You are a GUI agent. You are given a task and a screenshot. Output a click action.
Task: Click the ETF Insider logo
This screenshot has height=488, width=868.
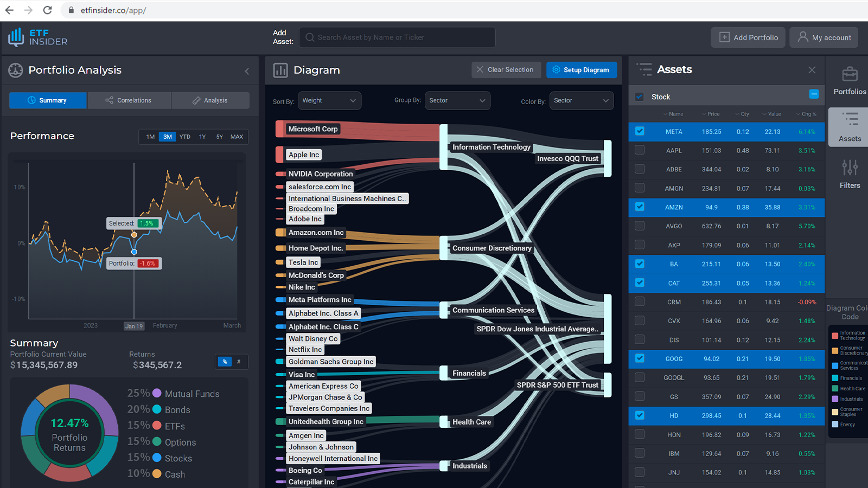coord(38,37)
